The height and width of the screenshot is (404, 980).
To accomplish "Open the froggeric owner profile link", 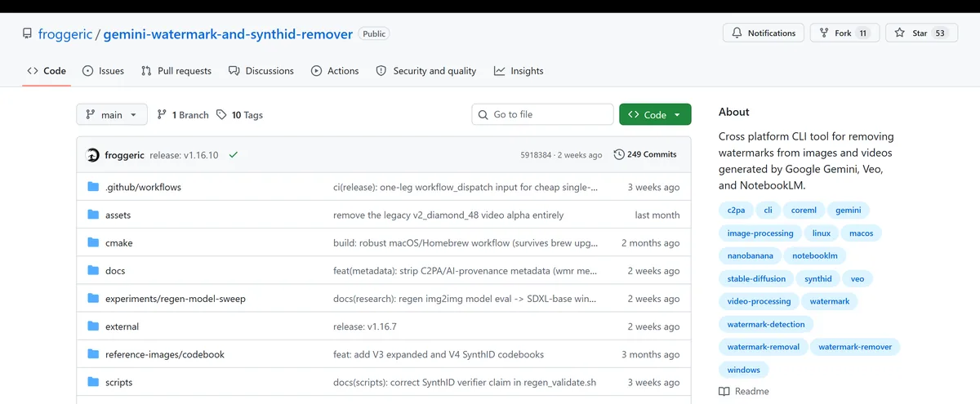I will pyautogui.click(x=65, y=34).
